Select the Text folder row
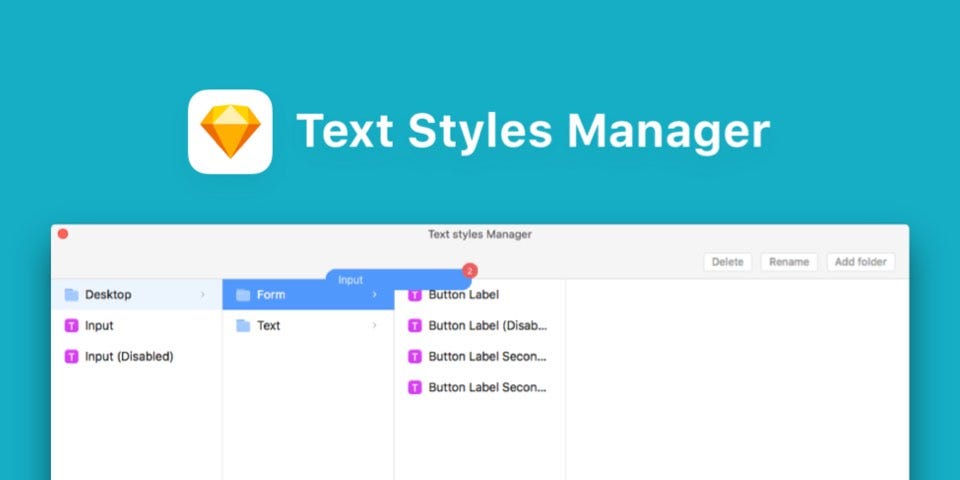Screen dimensions: 960x480 (308, 326)
